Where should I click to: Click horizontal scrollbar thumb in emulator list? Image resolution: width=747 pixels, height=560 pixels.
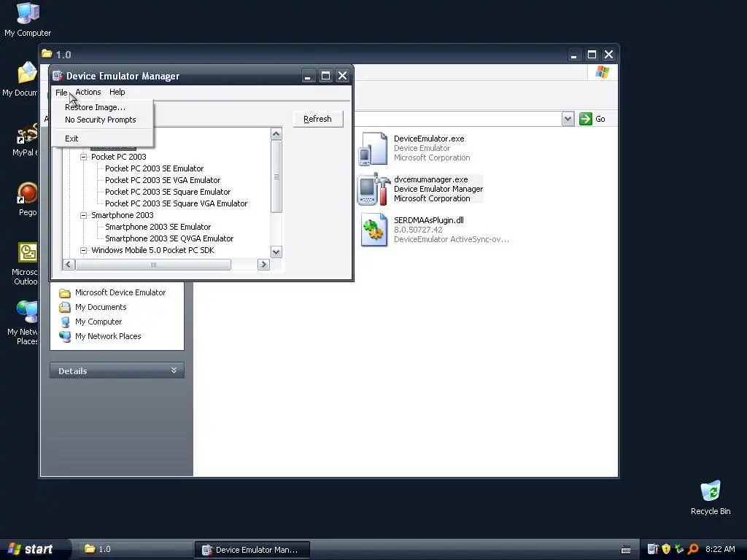pyautogui.click(x=153, y=265)
